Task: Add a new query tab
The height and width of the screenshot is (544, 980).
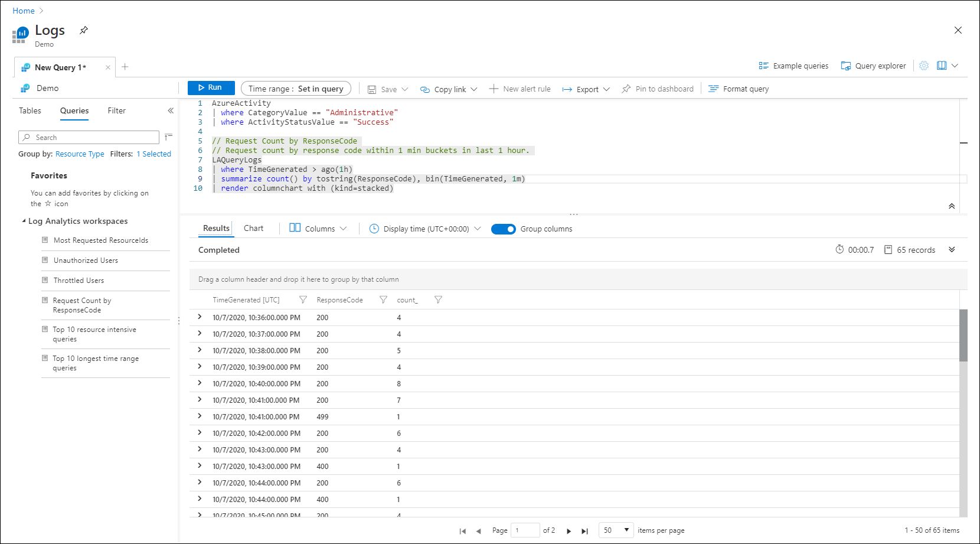Action: point(125,67)
